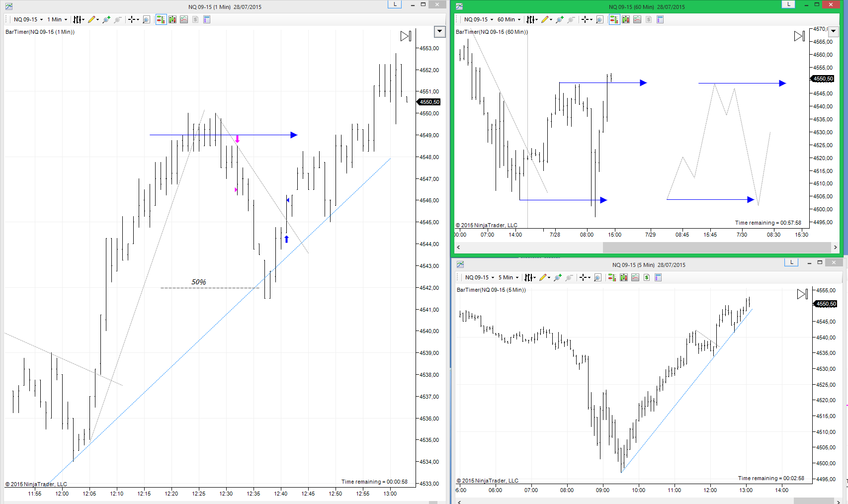Zoom in on the 5 Min chart
Image resolution: width=848 pixels, height=504 pixels.
click(x=558, y=277)
